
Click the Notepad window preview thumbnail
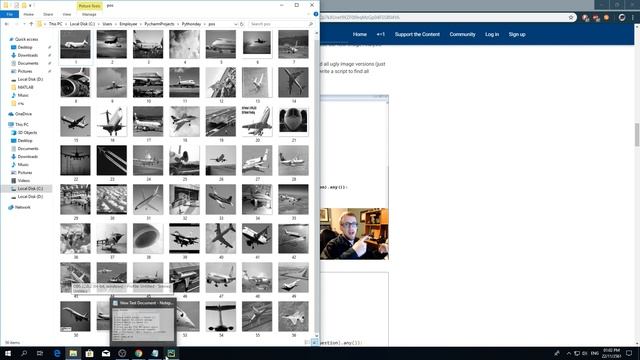[x=143, y=322]
